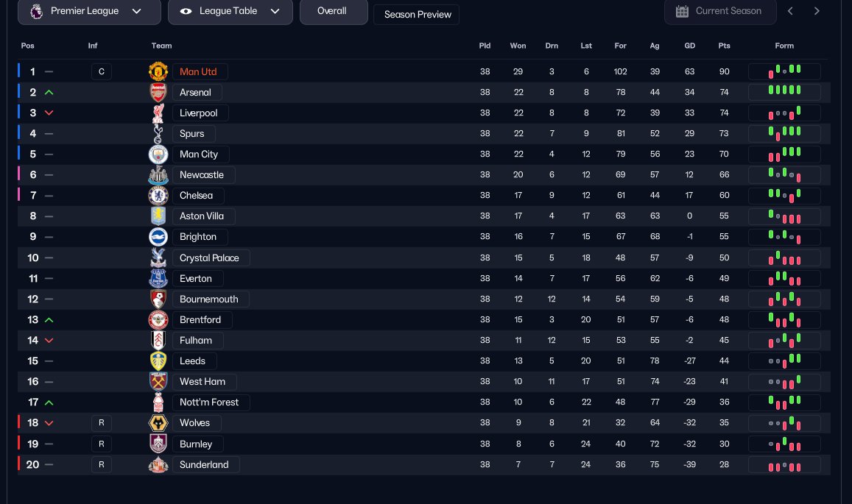Select the Newcastle club badge

click(158, 175)
